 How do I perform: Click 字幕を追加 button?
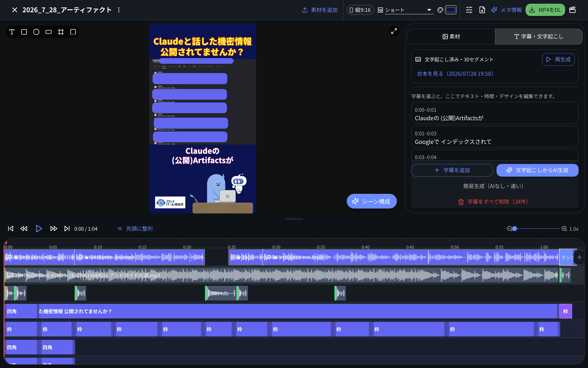[x=452, y=170]
